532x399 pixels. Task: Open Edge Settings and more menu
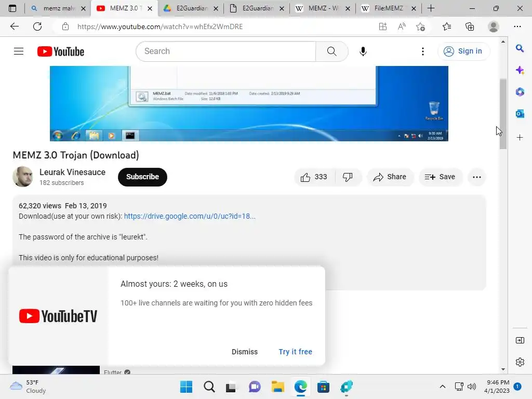coord(517,26)
